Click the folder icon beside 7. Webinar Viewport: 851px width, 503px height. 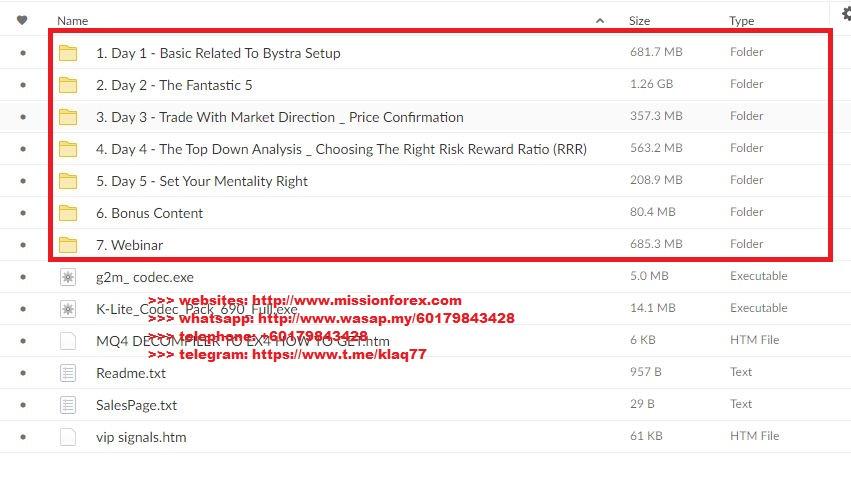pyautogui.click(x=68, y=245)
